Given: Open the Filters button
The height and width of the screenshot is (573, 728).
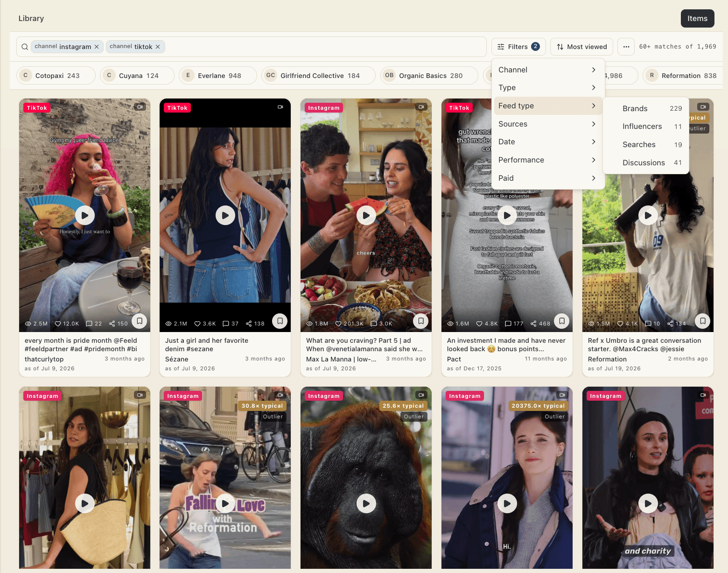Looking at the screenshot, I should click(x=518, y=47).
